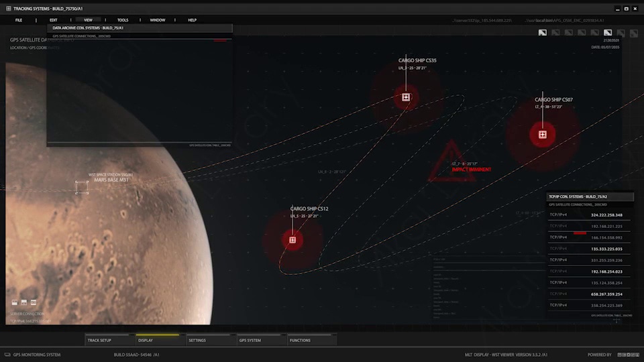Click the Cargo Ship CS12 label
644x362 pixels.
pyautogui.click(x=309, y=209)
